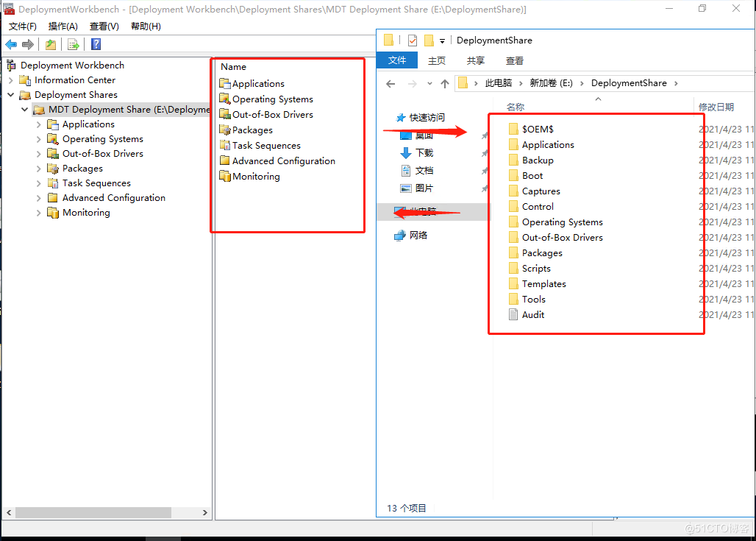
Task: Open 文件(F) menu in Workbench
Action: coord(23,26)
